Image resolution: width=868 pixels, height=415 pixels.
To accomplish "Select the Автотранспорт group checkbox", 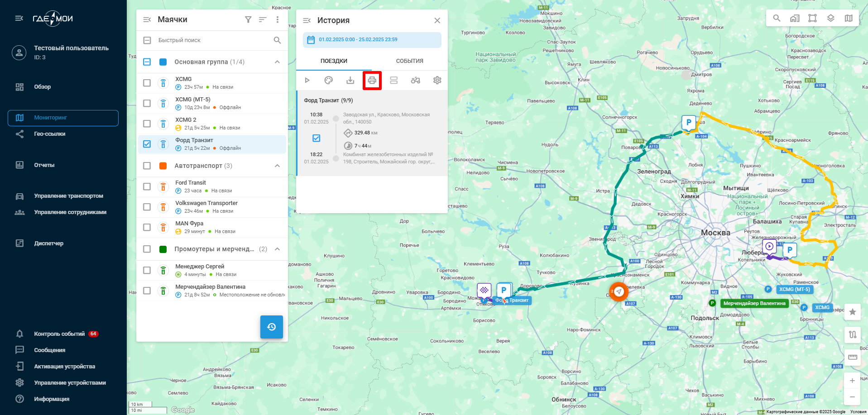I will pyautogui.click(x=147, y=166).
